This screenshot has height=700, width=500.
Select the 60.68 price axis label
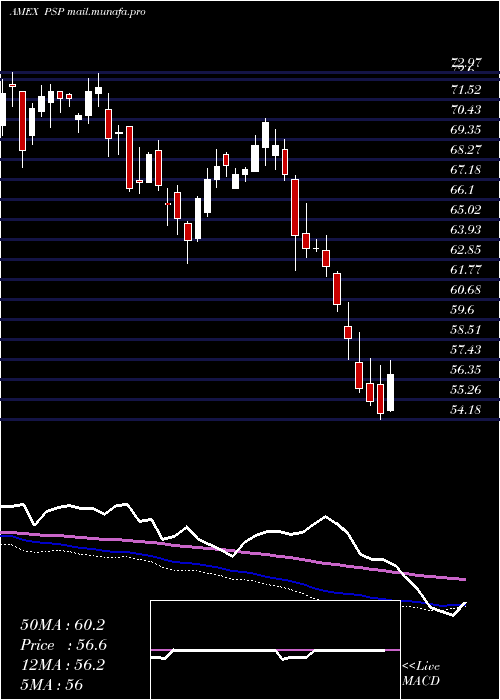[x=466, y=290]
